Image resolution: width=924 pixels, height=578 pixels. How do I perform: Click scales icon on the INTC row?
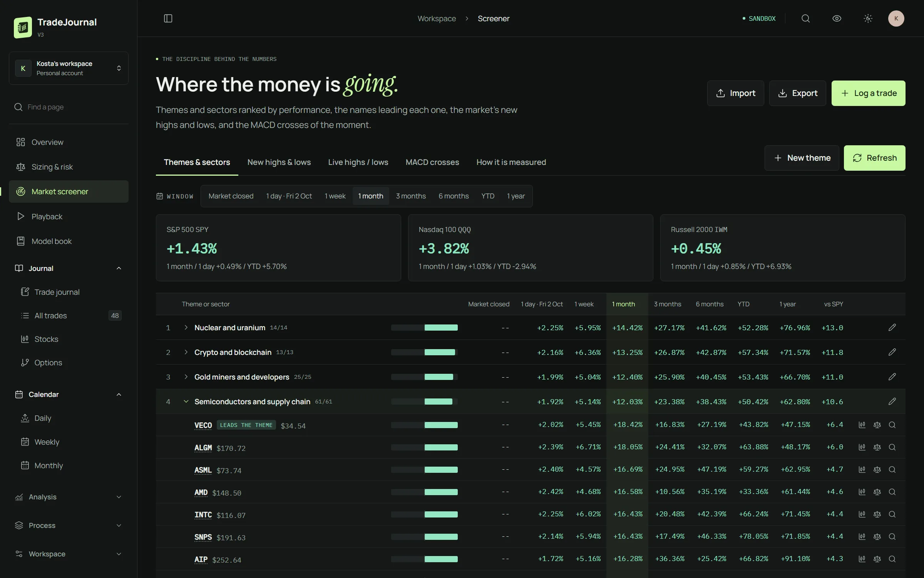point(877,514)
